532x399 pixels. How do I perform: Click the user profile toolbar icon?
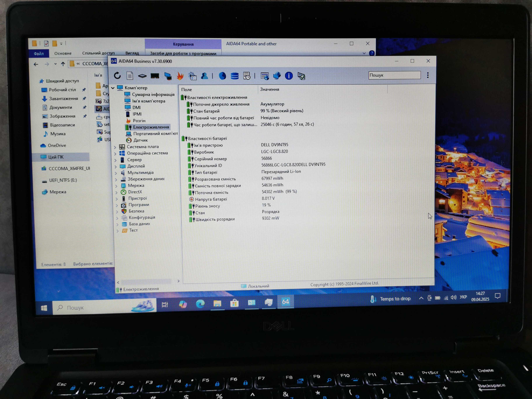[x=204, y=76]
